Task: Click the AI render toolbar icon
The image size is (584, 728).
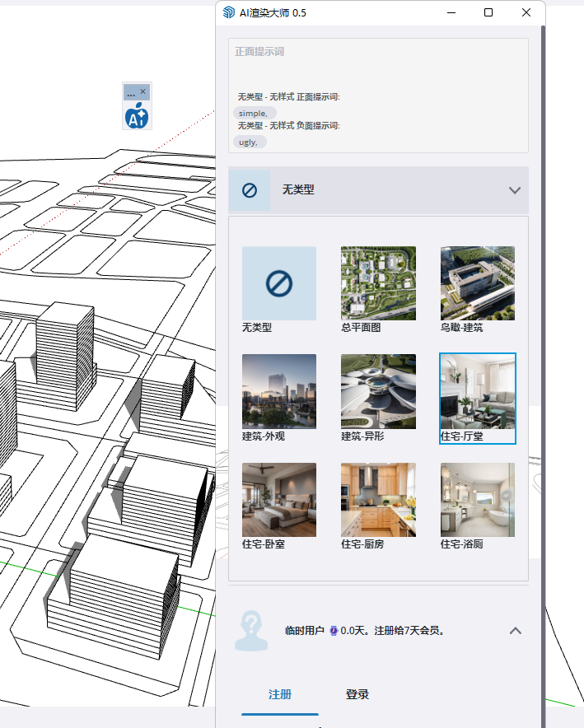Action: tap(137, 117)
